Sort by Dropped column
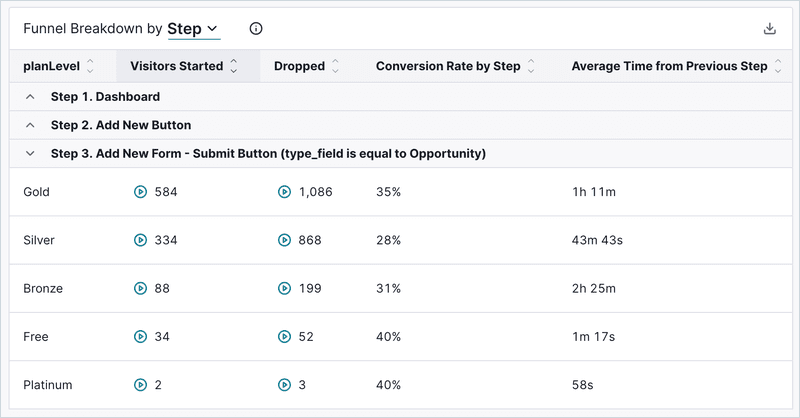The width and height of the screenshot is (800, 418). (x=335, y=67)
